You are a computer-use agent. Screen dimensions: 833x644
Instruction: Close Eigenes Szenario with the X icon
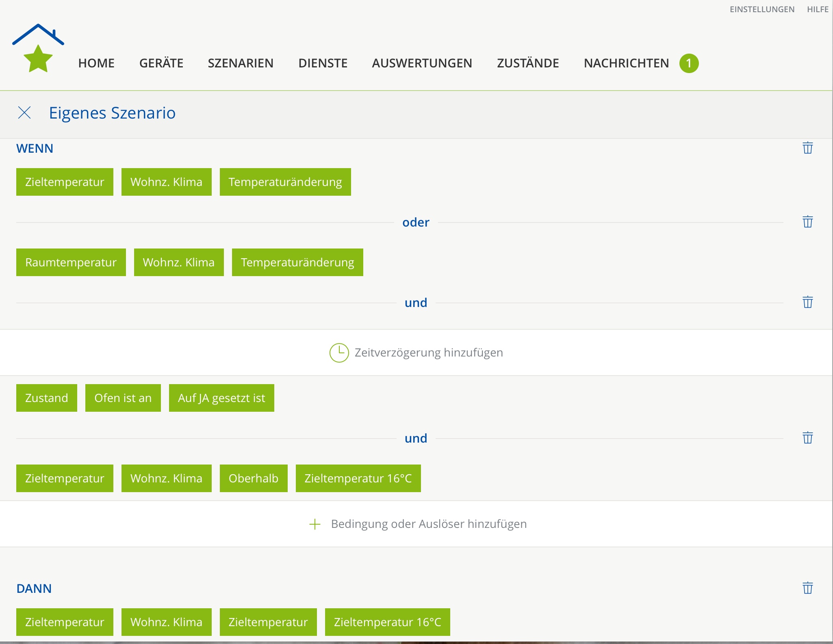[24, 113]
